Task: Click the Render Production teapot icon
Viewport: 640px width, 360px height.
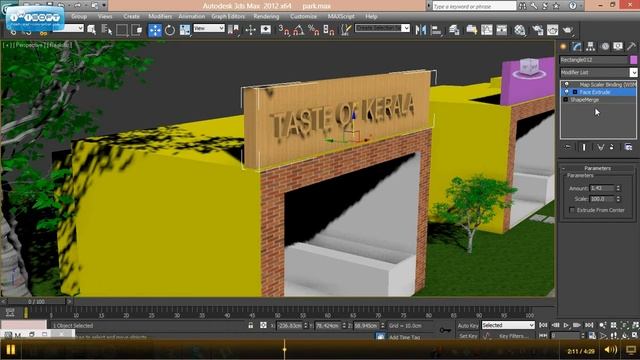Action: click(568, 30)
